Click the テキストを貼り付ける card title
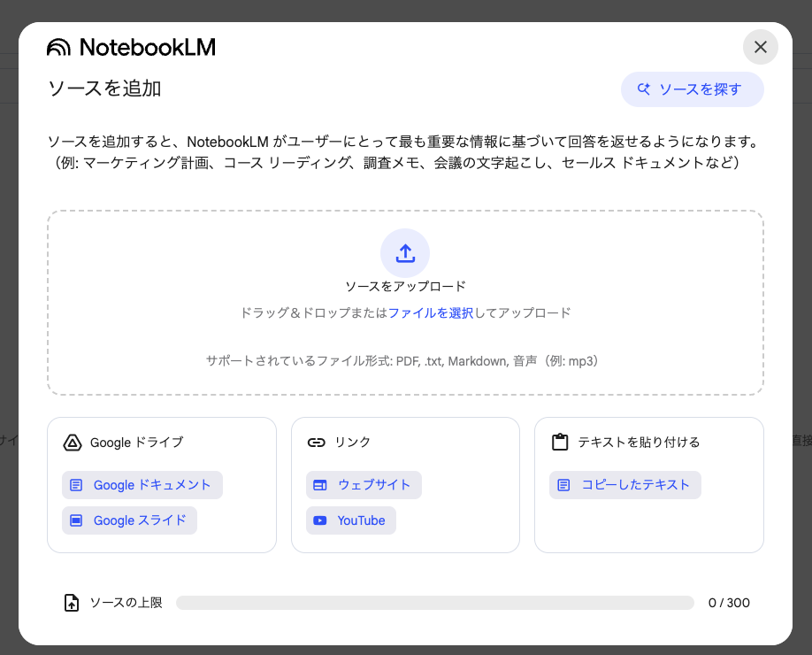Image resolution: width=812 pixels, height=655 pixels. 639,442
